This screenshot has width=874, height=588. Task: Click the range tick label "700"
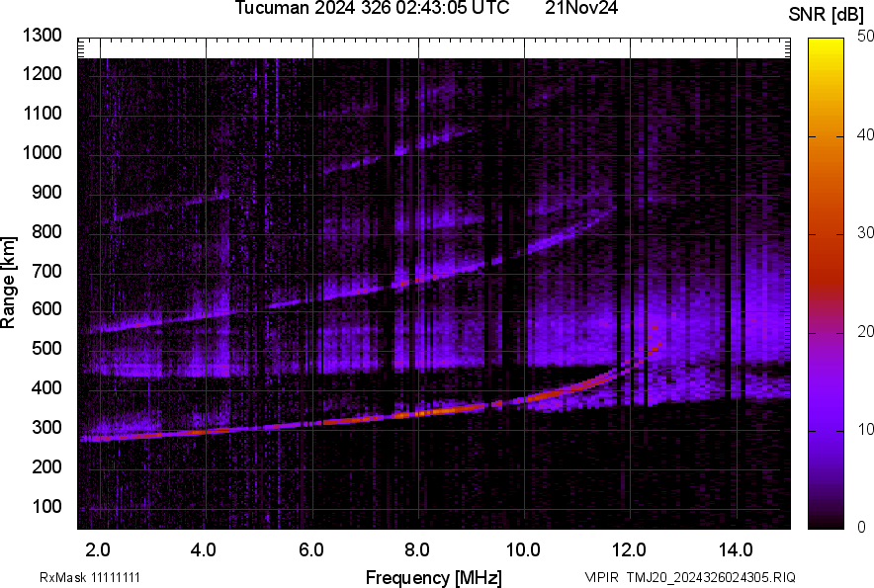[x=46, y=271]
